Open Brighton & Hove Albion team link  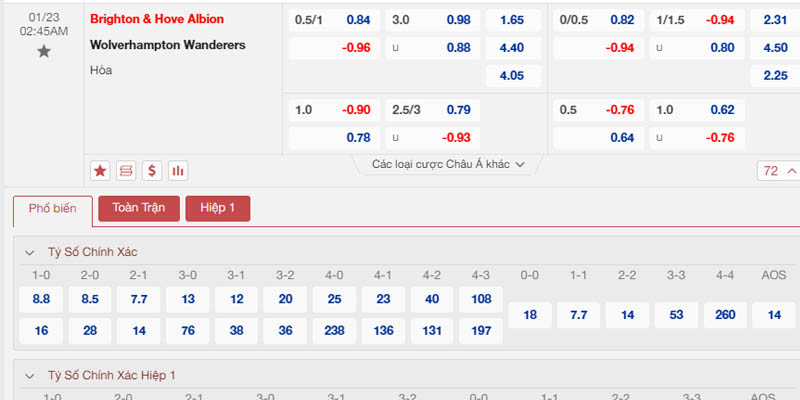pos(157,19)
